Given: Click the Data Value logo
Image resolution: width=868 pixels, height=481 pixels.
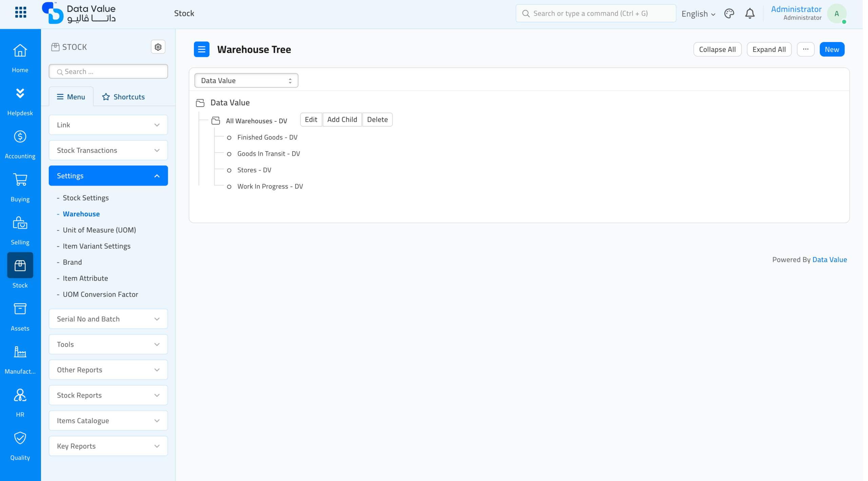Looking at the screenshot, I should [x=79, y=13].
